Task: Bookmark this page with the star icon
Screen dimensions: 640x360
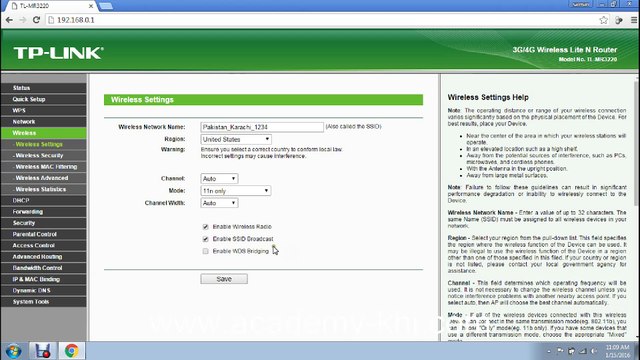Action: [603, 20]
